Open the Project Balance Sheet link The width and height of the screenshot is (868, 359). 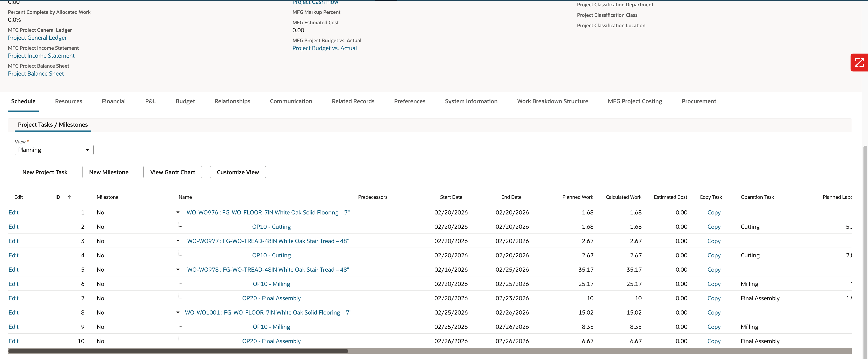click(36, 74)
